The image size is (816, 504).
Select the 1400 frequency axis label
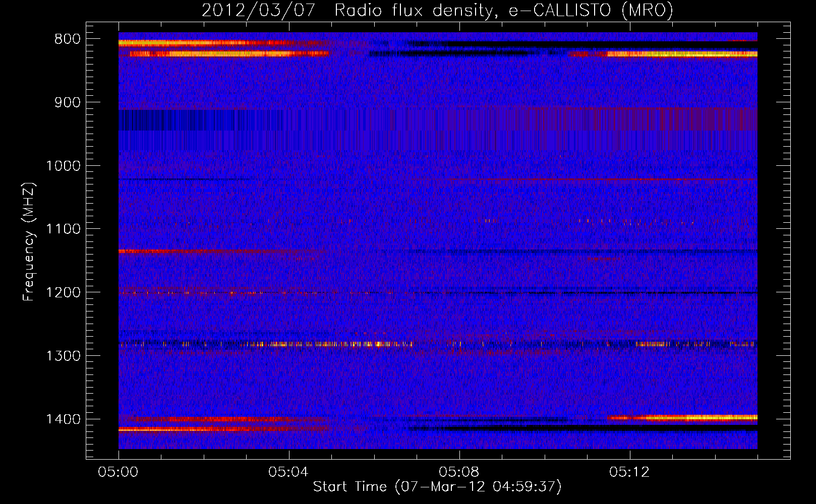[63, 419]
